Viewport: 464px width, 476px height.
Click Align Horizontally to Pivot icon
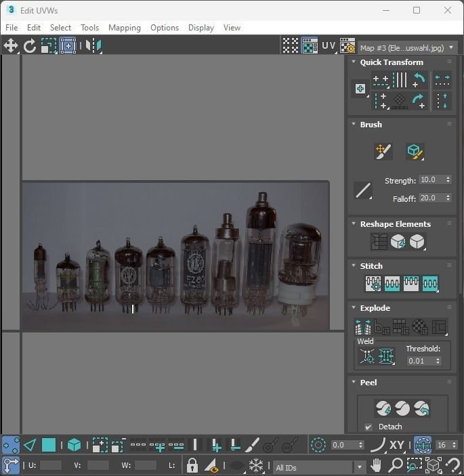coord(381,81)
